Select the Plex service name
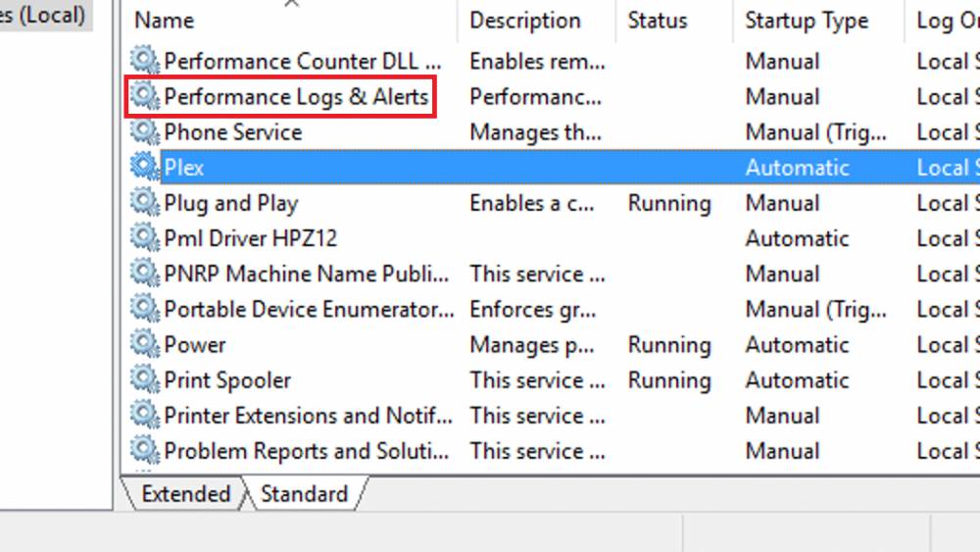 click(184, 168)
